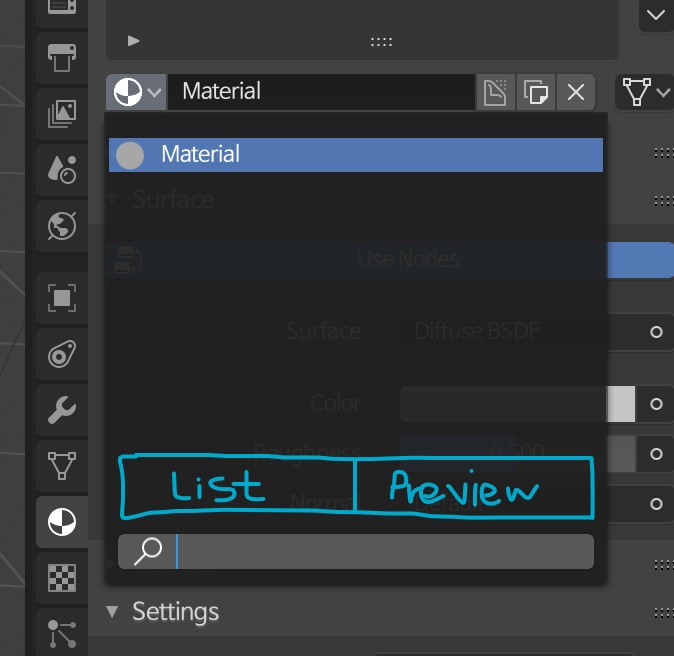Open the Object properties tab (square icon)

62,298
